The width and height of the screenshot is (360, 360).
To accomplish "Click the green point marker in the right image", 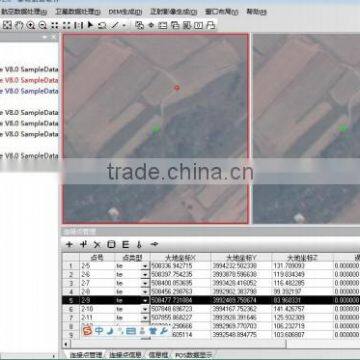I will click(343, 128).
